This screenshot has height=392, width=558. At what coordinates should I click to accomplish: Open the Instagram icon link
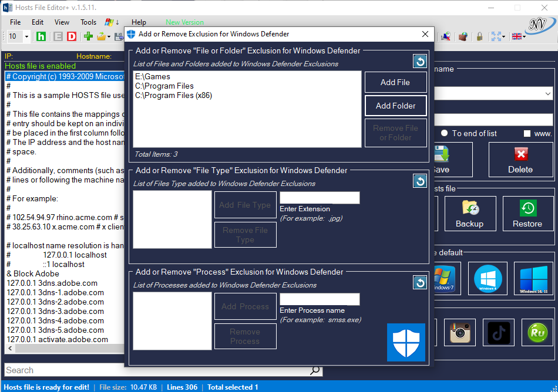coord(462,332)
